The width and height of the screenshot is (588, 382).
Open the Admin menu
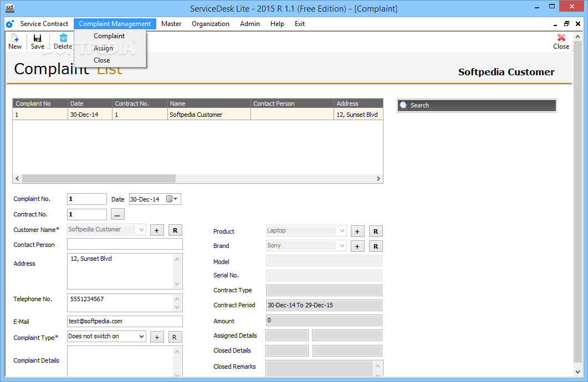point(250,24)
